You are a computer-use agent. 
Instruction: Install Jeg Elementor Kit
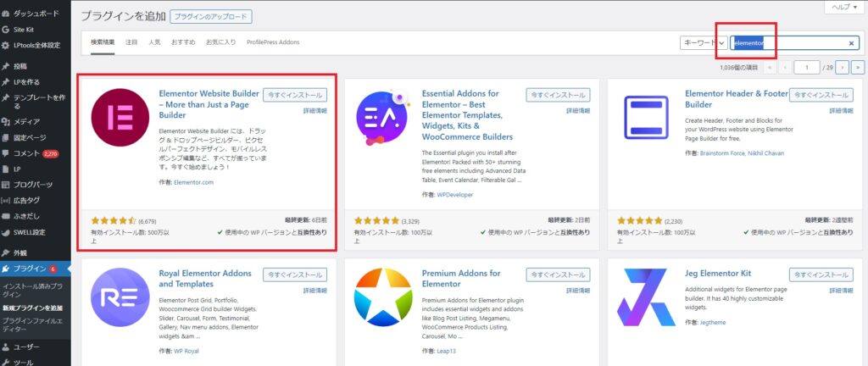click(x=821, y=274)
